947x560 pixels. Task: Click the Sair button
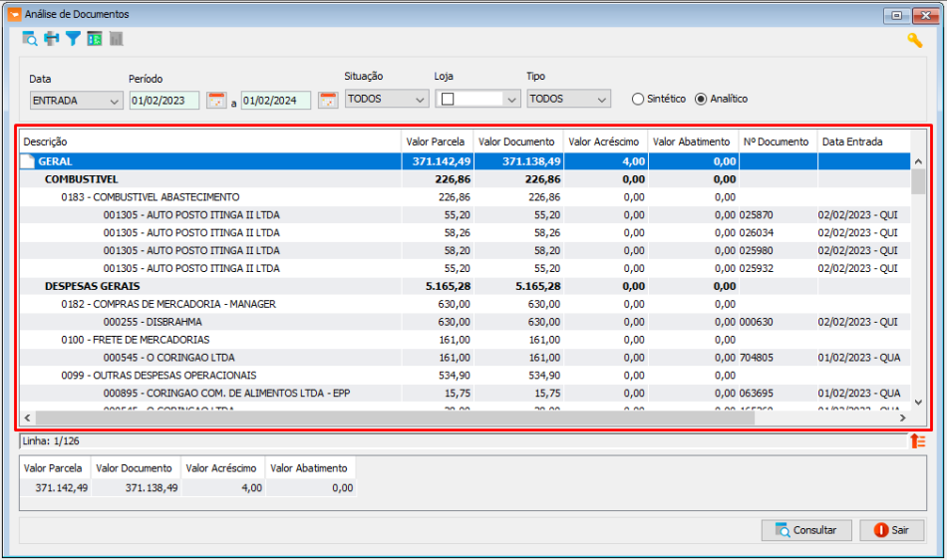point(891,530)
